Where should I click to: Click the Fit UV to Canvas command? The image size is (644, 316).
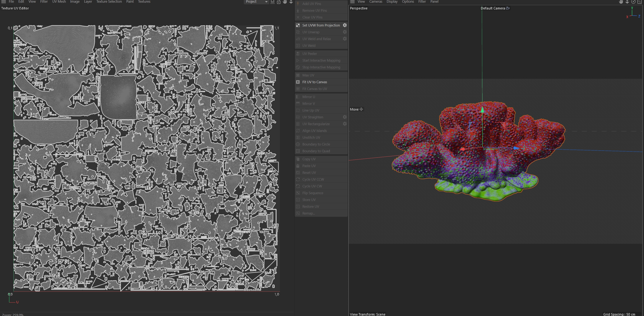coord(315,82)
